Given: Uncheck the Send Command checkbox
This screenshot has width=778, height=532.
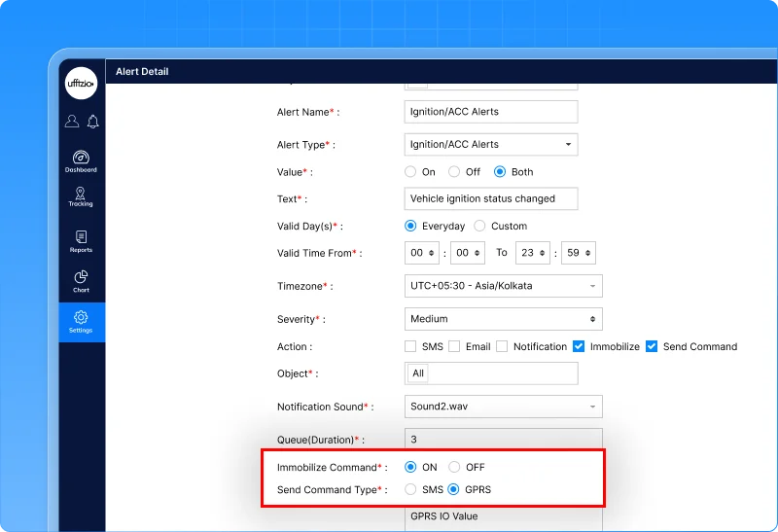Looking at the screenshot, I should tap(652, 346).
